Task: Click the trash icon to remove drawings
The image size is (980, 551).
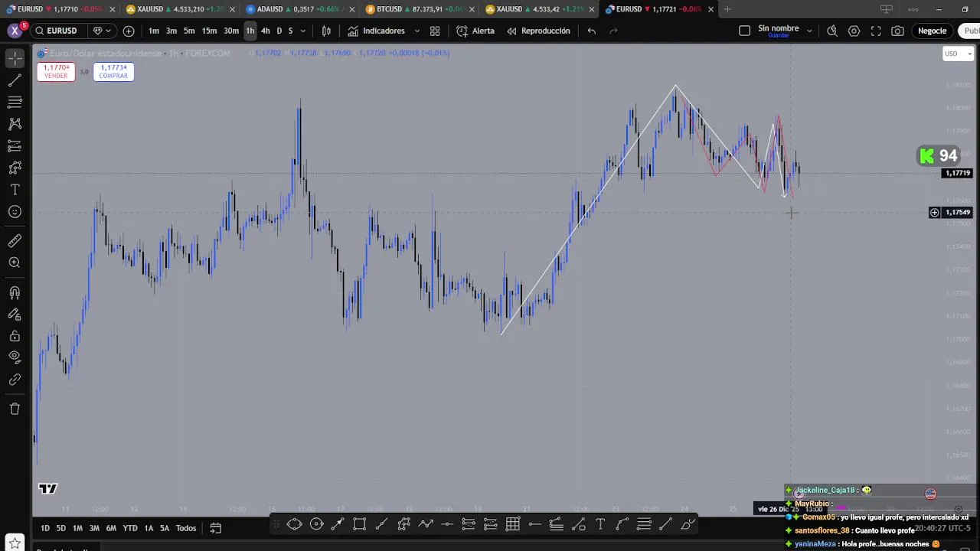Action: 15,409
